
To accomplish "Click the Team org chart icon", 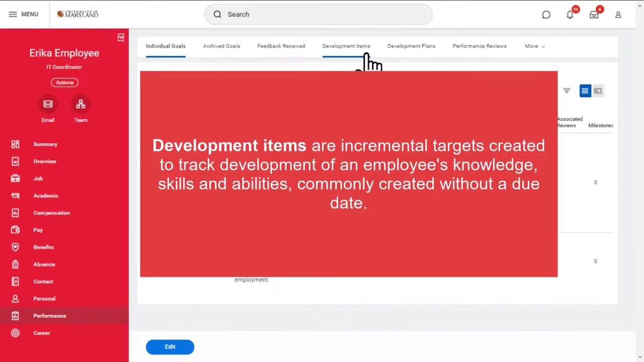I will tap(80, 104).
